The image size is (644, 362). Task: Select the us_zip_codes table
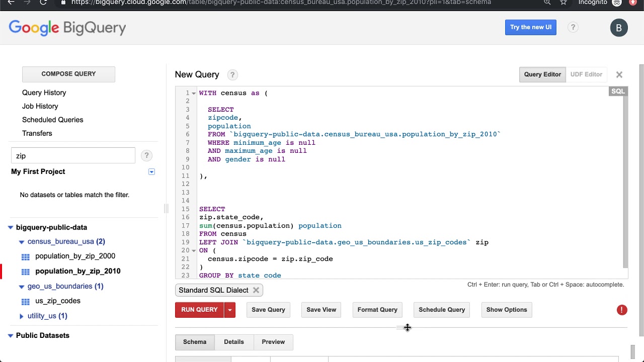58,301
